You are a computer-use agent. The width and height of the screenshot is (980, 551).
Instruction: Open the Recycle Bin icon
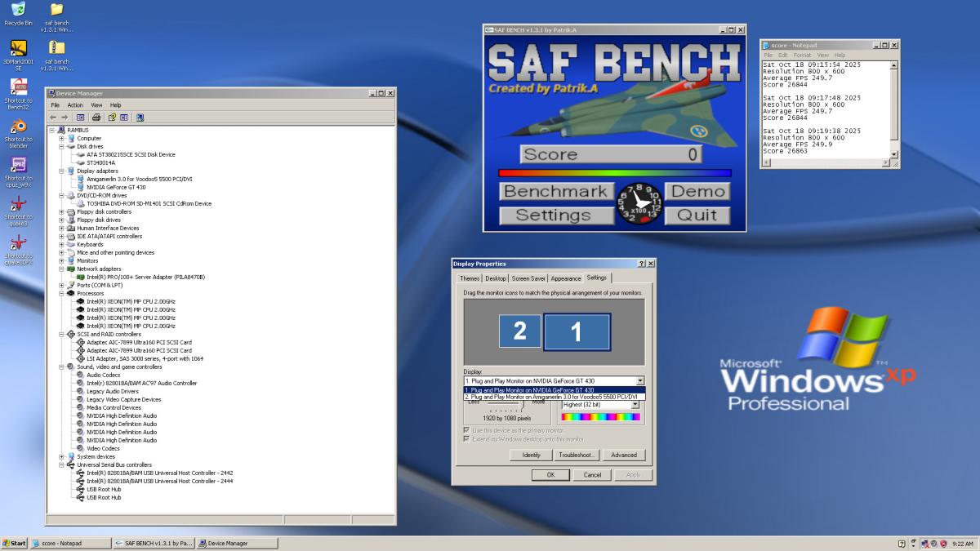18,10
